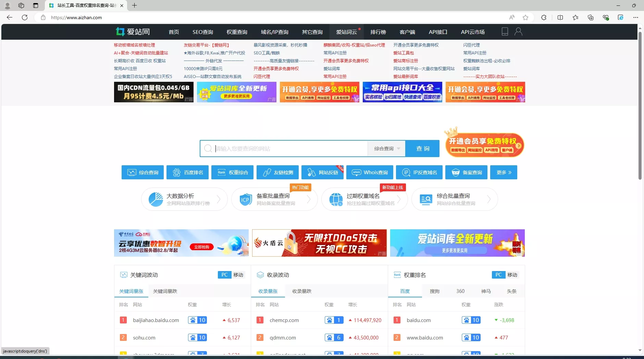
Task: Click the address bar URL
Action: tap(76, 17)
